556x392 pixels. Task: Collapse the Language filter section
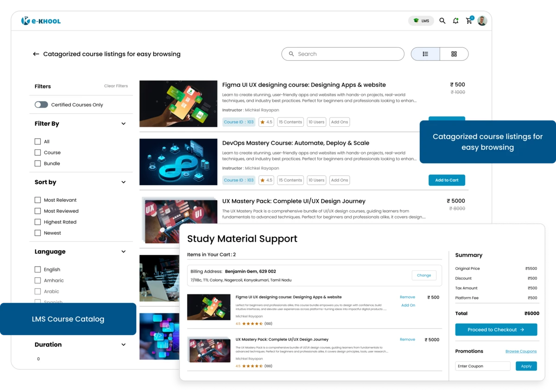(123, 251)
